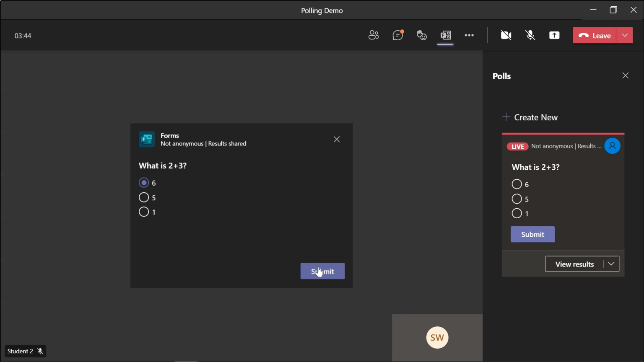Viewport: 644px width, 362px height.
Task: Select answer 5 in the Polls panel
Action: point(517,199)
